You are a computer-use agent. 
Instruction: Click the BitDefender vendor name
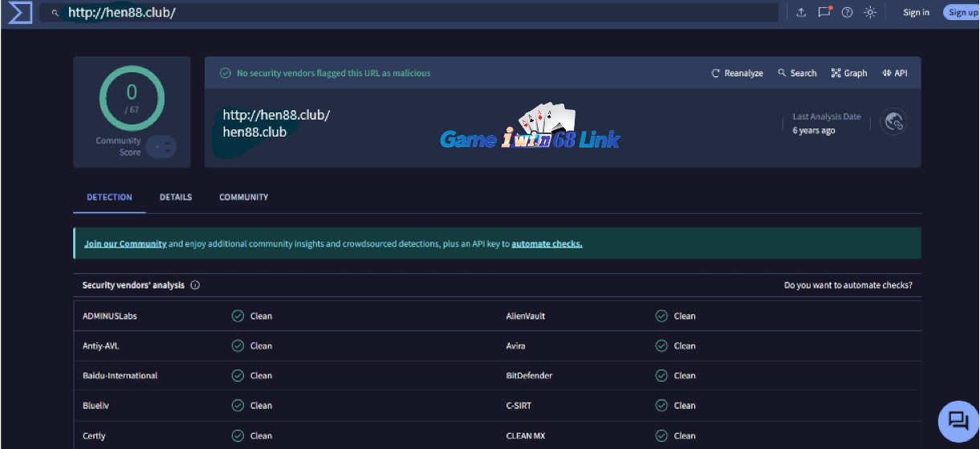click(529, 376)
